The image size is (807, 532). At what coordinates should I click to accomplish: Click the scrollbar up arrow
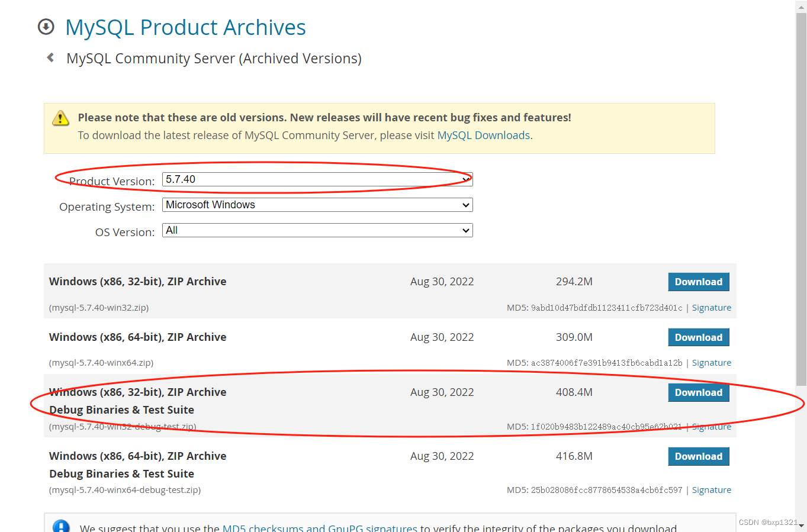click(x=801, y=6)
